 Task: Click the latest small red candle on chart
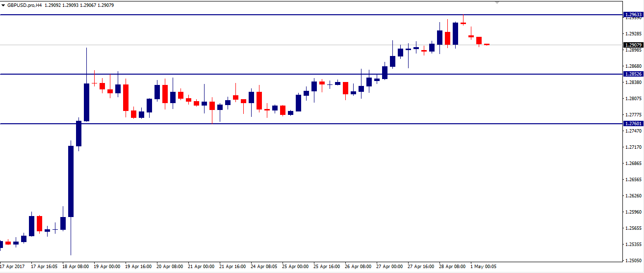pos(487,44)
